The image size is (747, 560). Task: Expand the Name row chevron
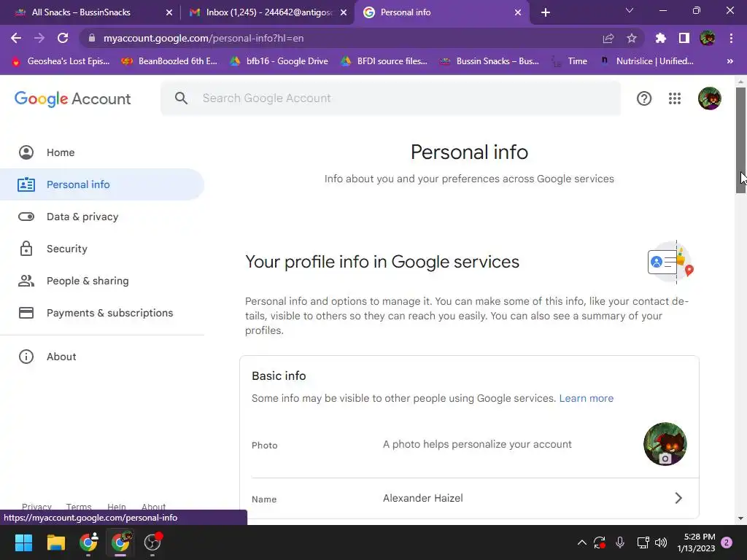click(678, 498)
